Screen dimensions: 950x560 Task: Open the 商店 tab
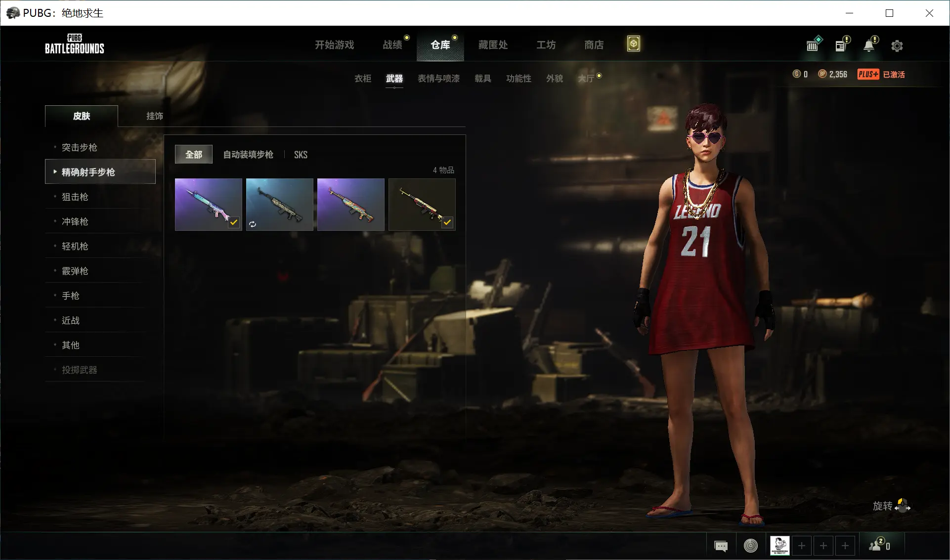point(594,45)
